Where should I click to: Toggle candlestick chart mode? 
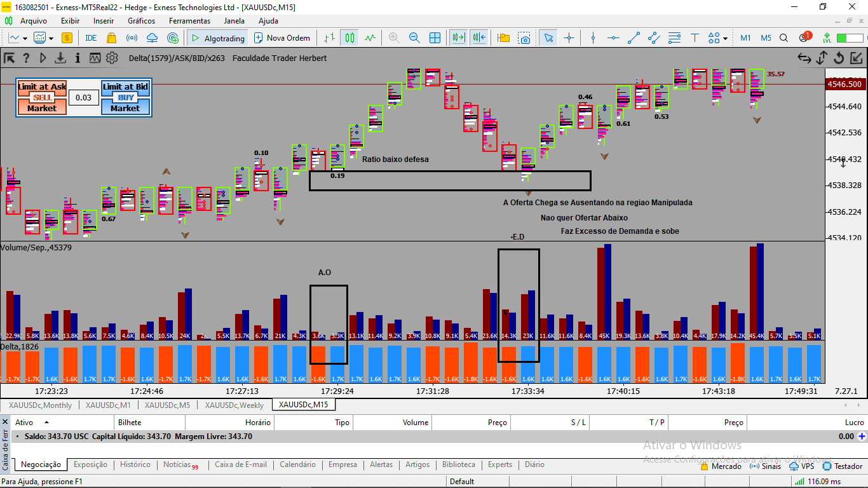coord(349,38)
